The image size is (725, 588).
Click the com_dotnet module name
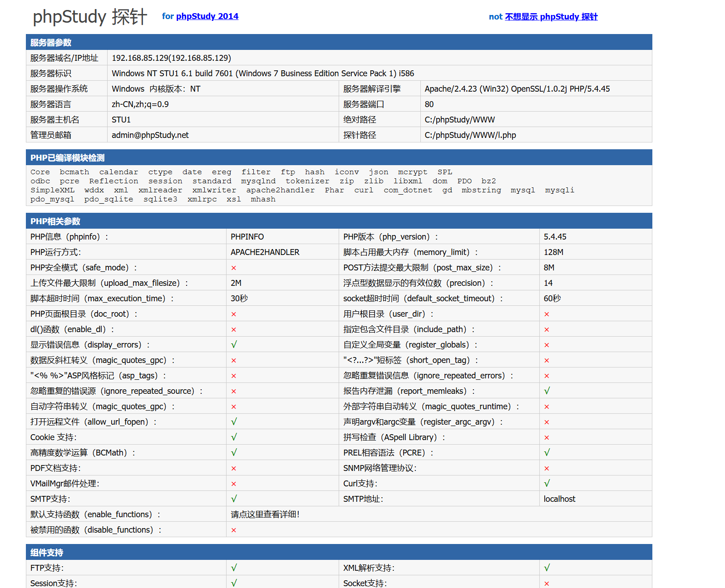click(408, 190)
